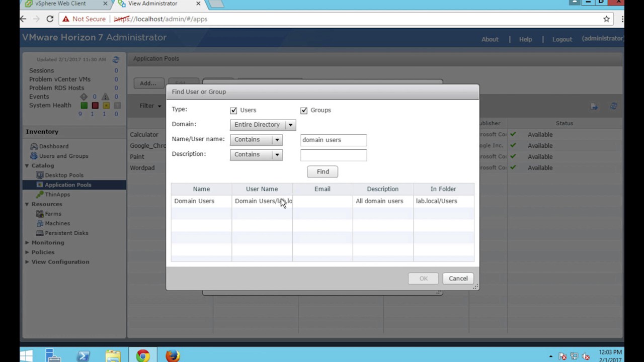Click the Events warning triangle icon
Image resolution: width=644 pixels, height=362 pixels.
pos(105,97)
